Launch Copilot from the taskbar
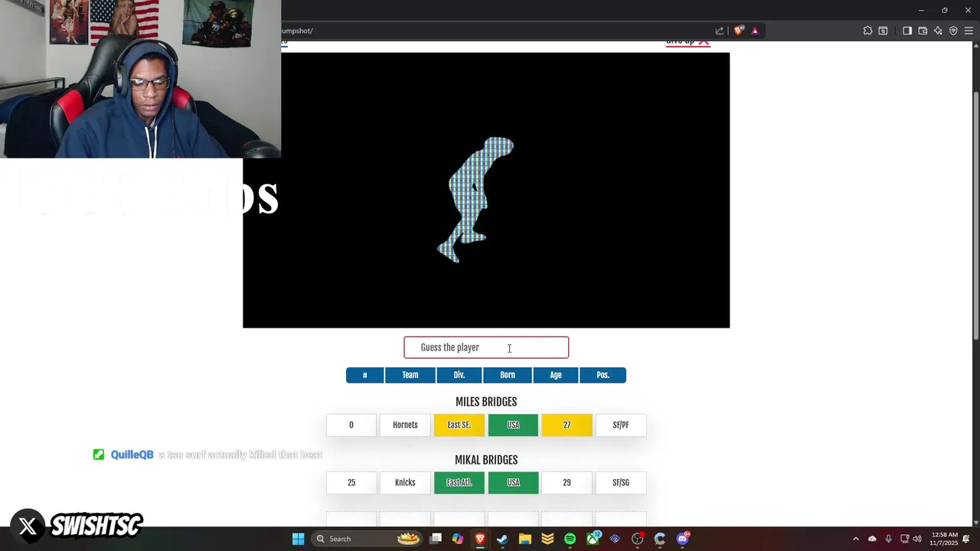Viewport: 980px width, 551px height. (x=458, y=539)
